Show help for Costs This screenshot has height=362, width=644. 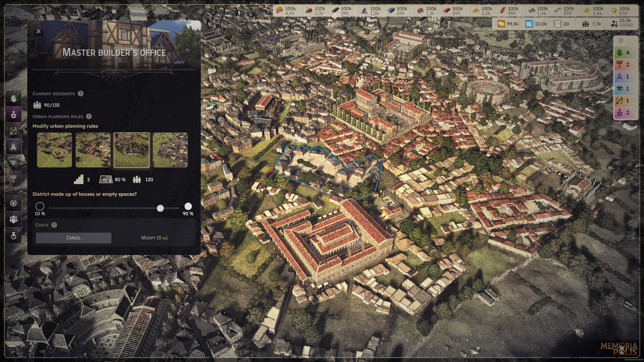[x=54, y=225]
